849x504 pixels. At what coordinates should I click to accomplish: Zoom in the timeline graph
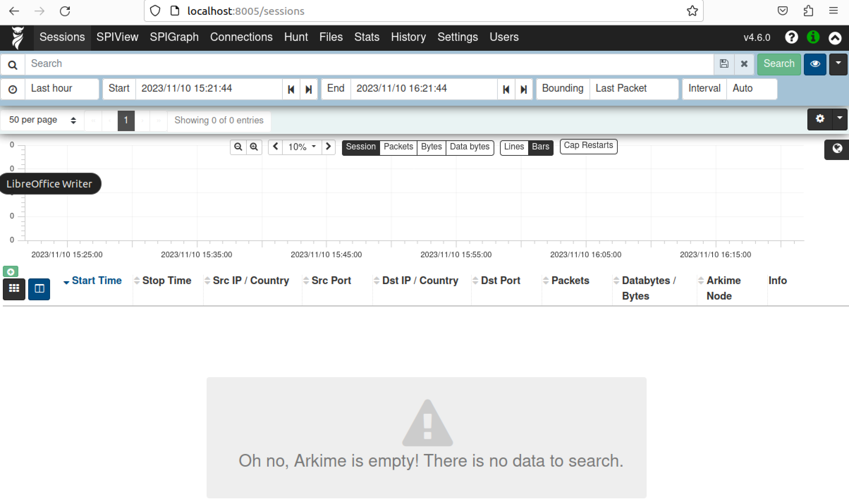coord(254,147)
